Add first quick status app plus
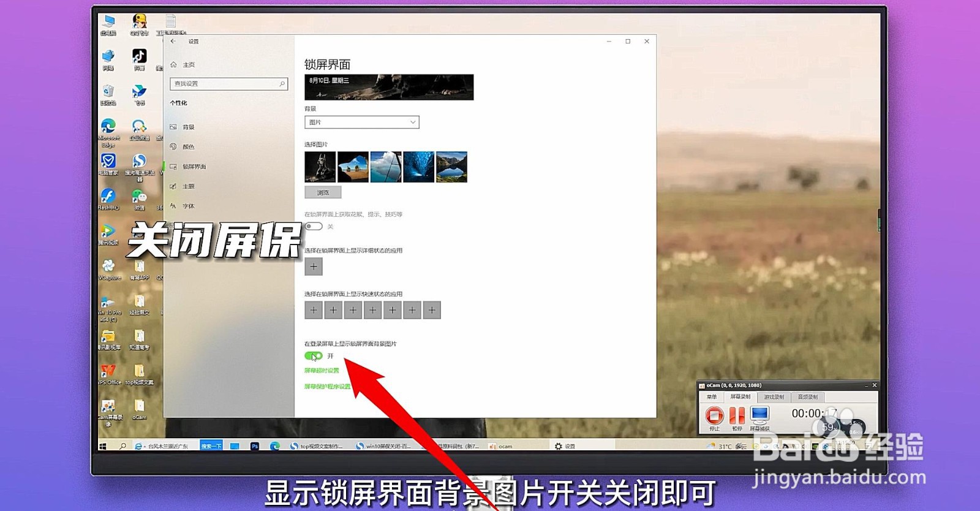 [314, 310]
